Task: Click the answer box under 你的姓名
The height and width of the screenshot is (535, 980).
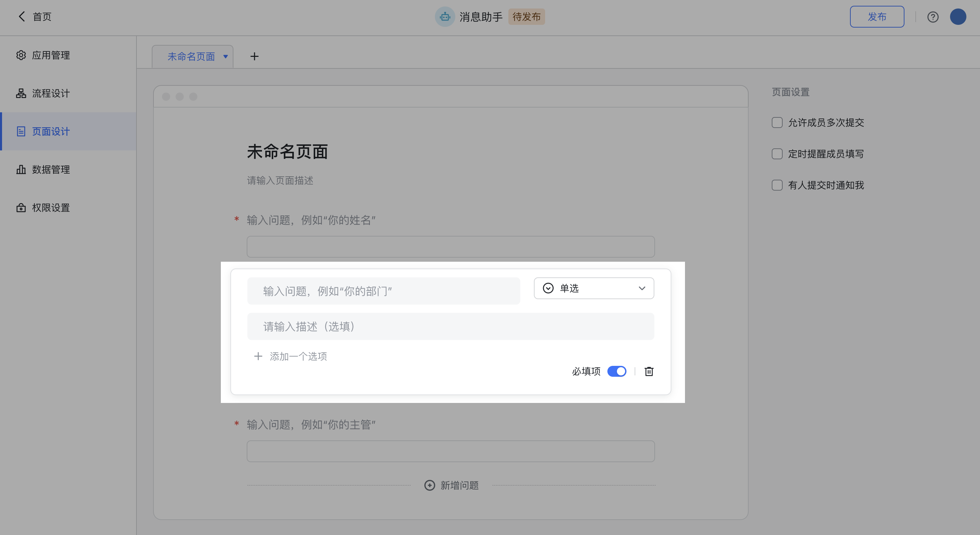Action: coord(451,247)
